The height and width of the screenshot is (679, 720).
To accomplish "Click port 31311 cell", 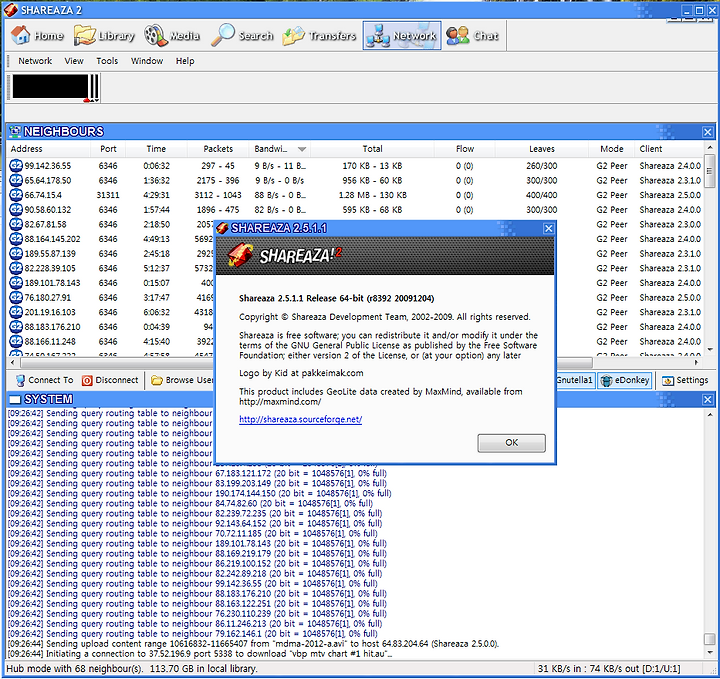I will (x=108, y=195).
